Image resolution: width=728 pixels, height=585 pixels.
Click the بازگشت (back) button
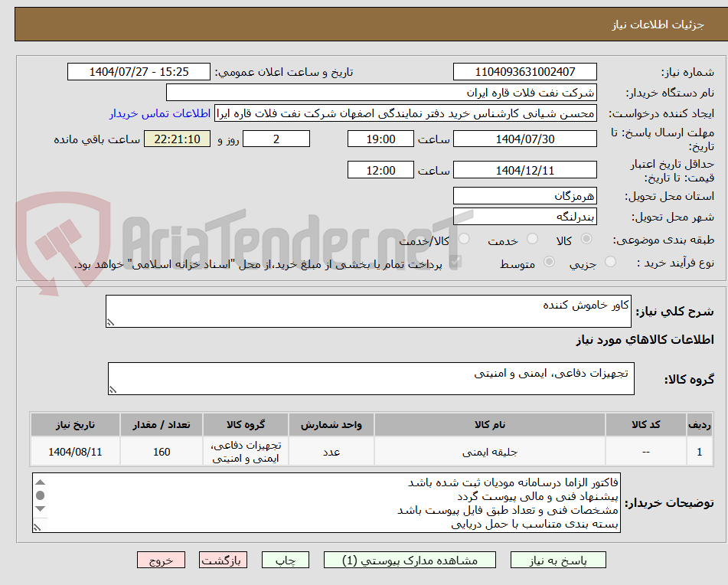coord(223,560)
